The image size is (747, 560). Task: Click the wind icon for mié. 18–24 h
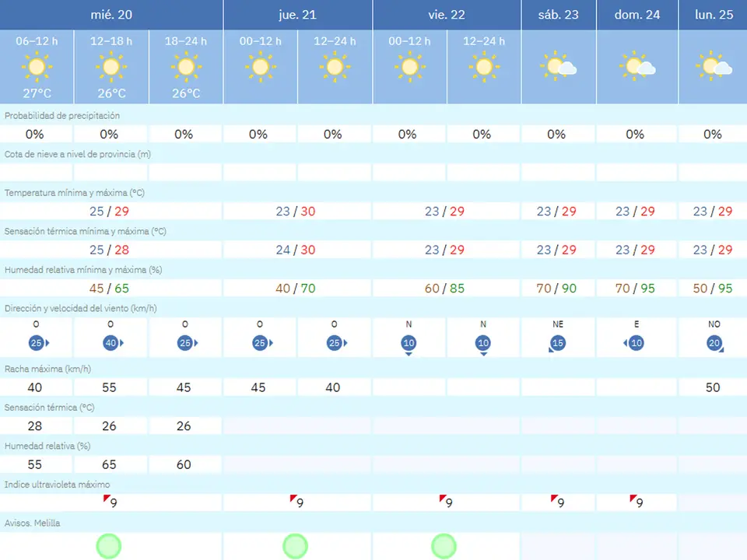tap(188, 343)
